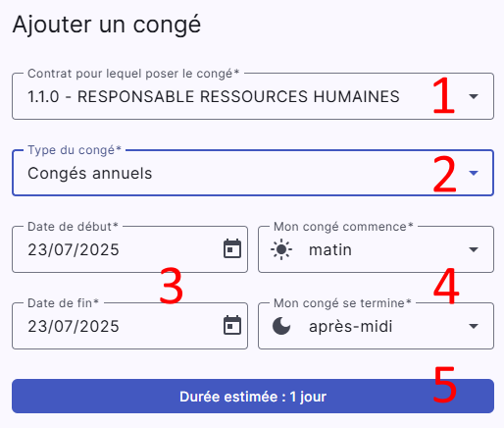Choose the après-midi option text
The height and width of the screenshot is (428, 504).
coord(351,326)
